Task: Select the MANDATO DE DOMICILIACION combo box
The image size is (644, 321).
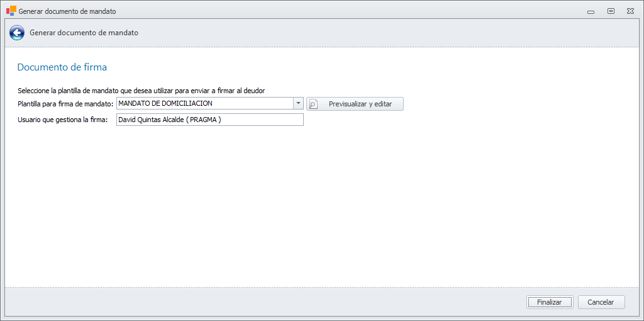Action: (x=204, y=103)
